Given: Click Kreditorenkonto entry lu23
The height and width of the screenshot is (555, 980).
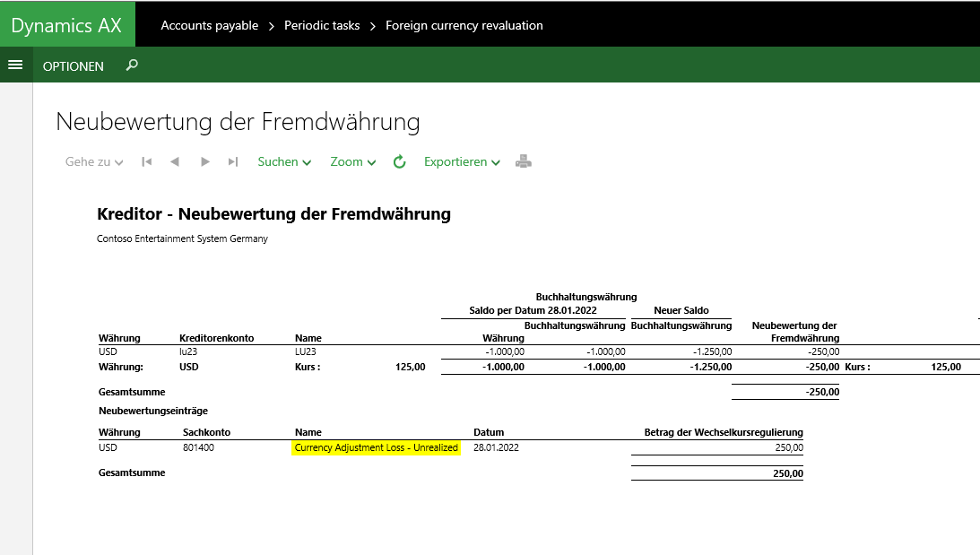Looking at the screenshot, I should (187, 351).
